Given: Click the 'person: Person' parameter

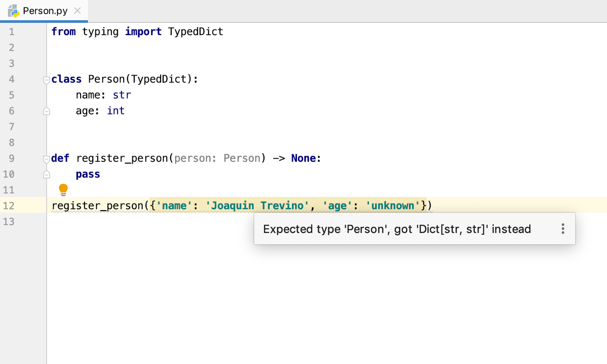Looking at the screenshot, I should click(x=217, y=158).
